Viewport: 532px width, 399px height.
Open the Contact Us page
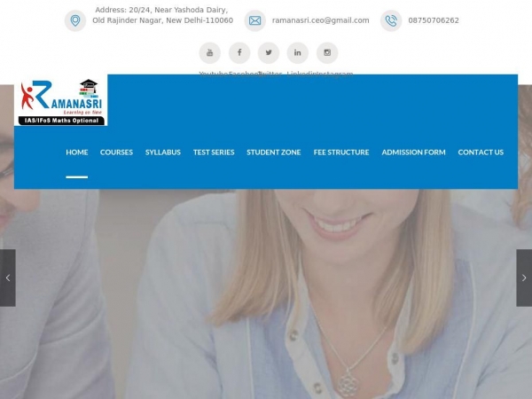(x=481, y=153)
